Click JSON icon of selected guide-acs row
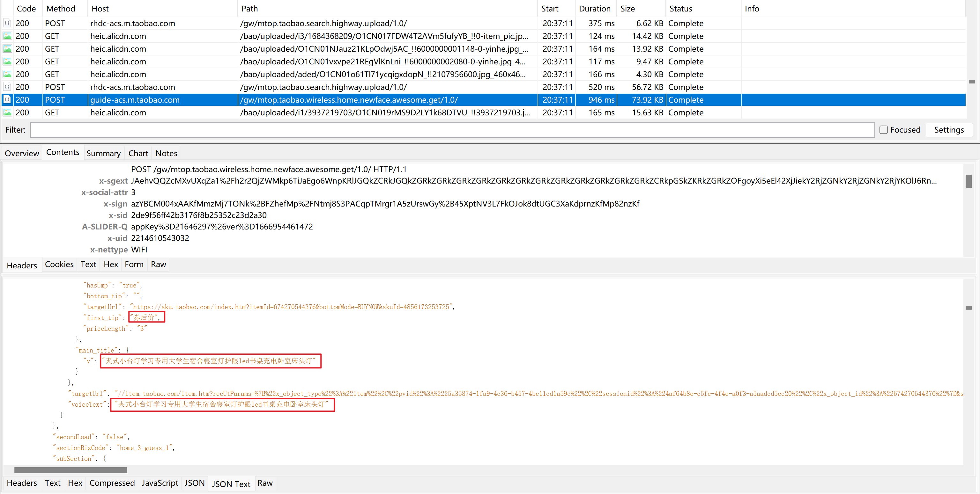Image resolution: width=980 pixels, height=494 pixels. [7, 99]
